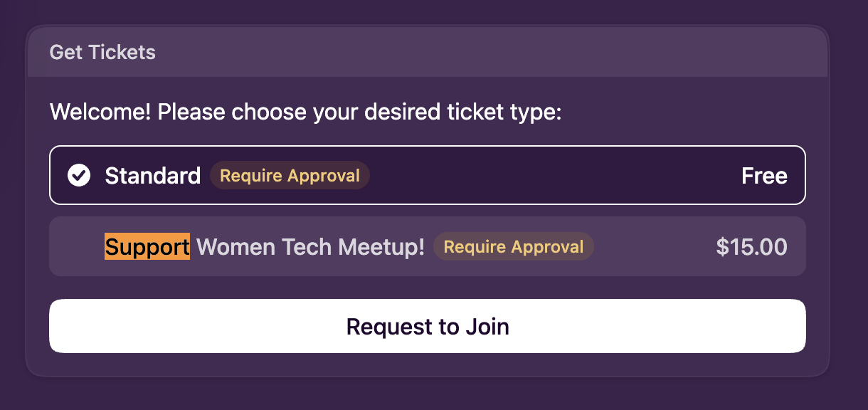Viewport: 868px width, 410px height.
Task: Click the highlighted word Support
Action: click(147, 247)
